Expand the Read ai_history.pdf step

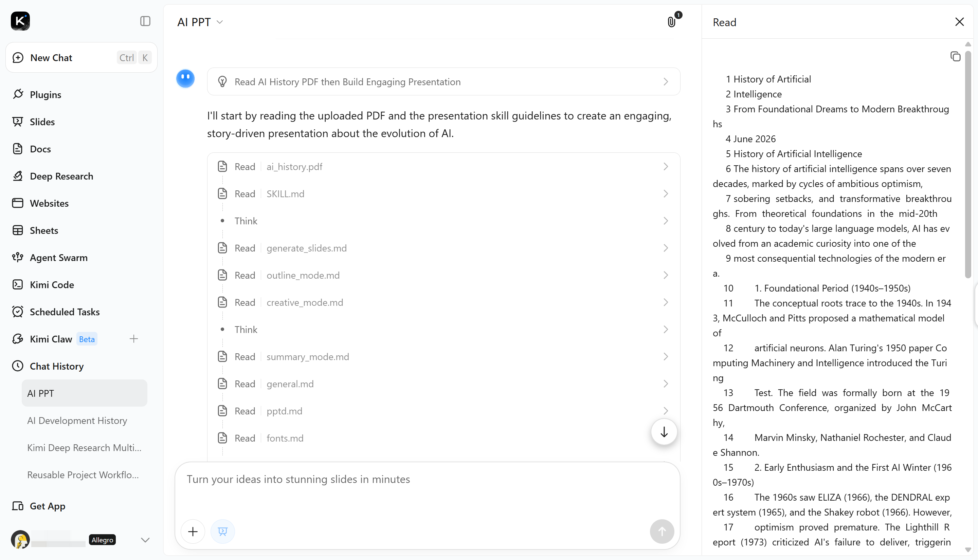443,167
